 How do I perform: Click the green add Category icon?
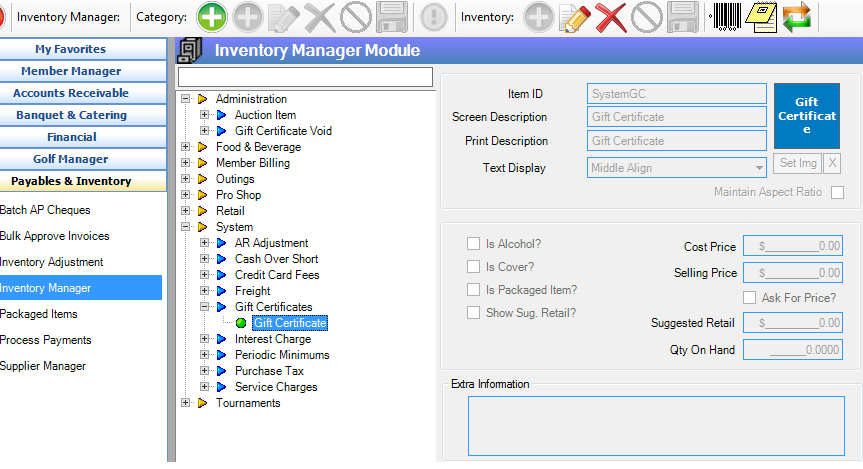coord(211,17)
